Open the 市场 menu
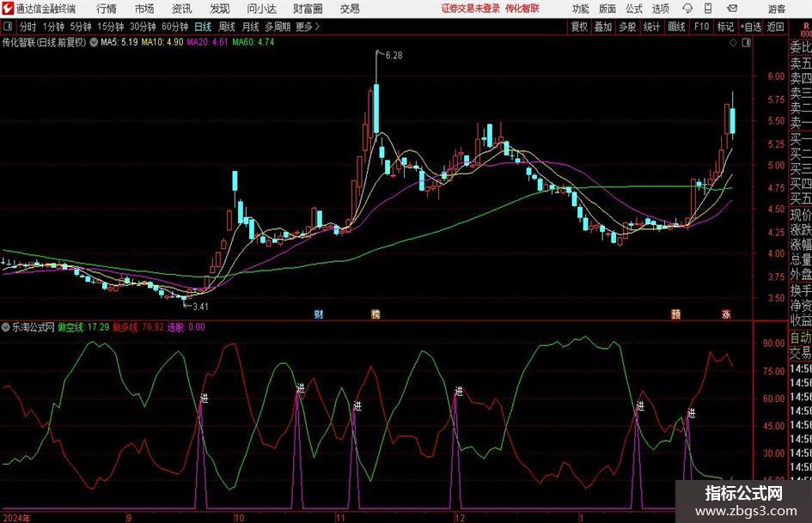The height and width of the screenshot is (523, 812). click(144, 9)
